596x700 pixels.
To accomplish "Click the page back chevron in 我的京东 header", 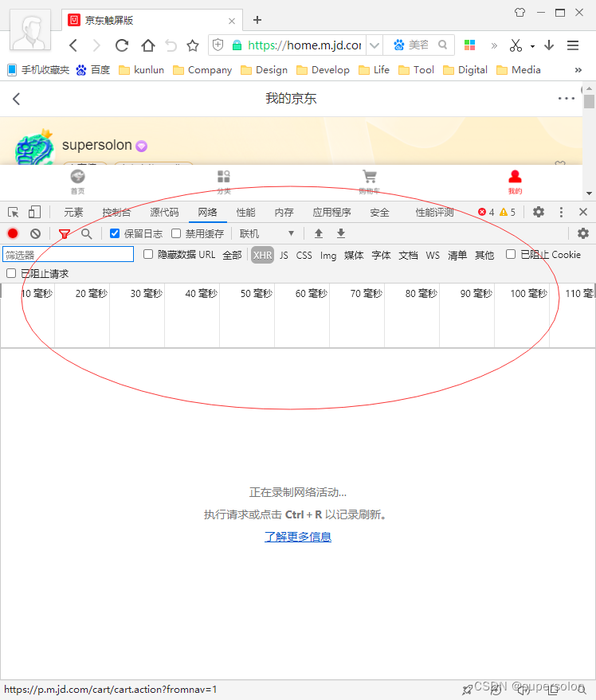I will click(x=17, y=99).
